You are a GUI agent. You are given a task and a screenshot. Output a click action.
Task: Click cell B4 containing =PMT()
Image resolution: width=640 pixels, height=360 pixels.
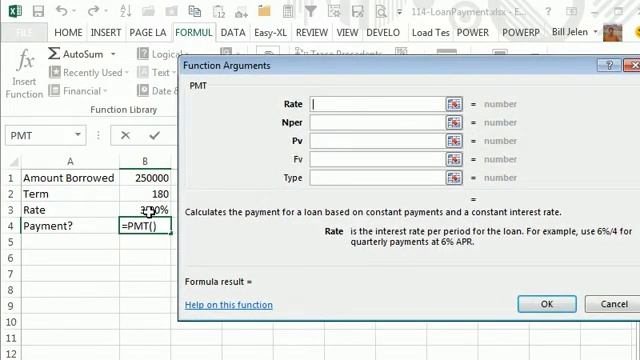tap(145, 226)
